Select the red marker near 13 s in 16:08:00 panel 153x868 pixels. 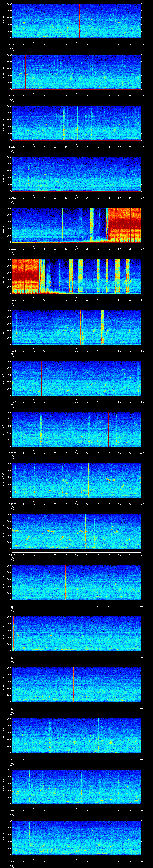click(41, 378)
